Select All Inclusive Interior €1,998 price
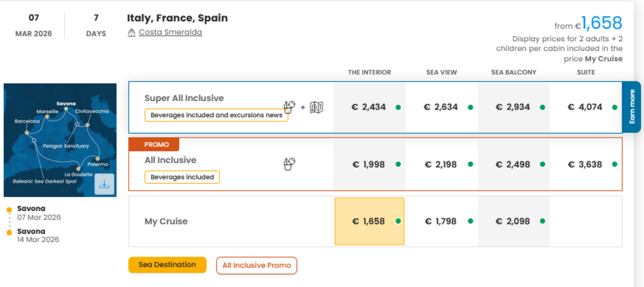Image resolution: width=644 pixels, height=287 pixels. coord(369,165)
